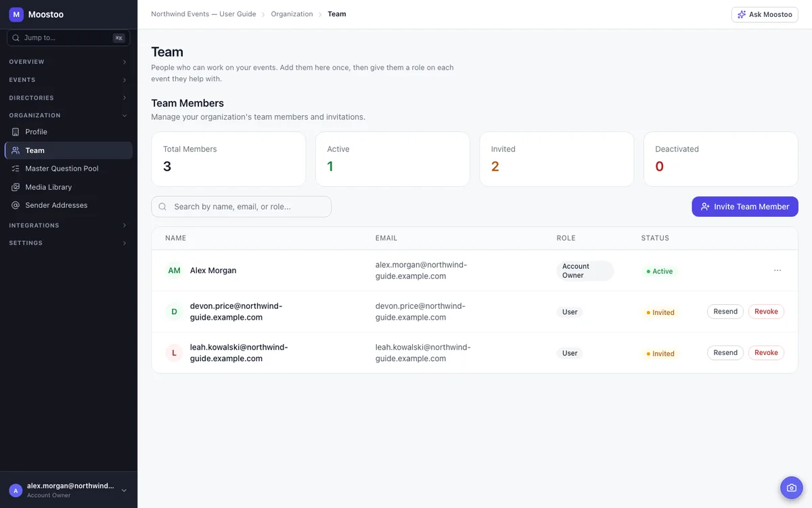Open the three-dots menu for Alex Morgan
812x508 pixels.
pyautogui.click(x=777, y=270)
